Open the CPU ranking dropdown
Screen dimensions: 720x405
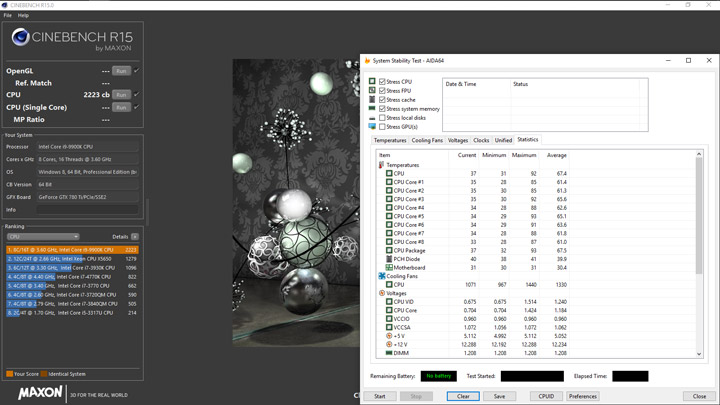[x=42, y=237]
